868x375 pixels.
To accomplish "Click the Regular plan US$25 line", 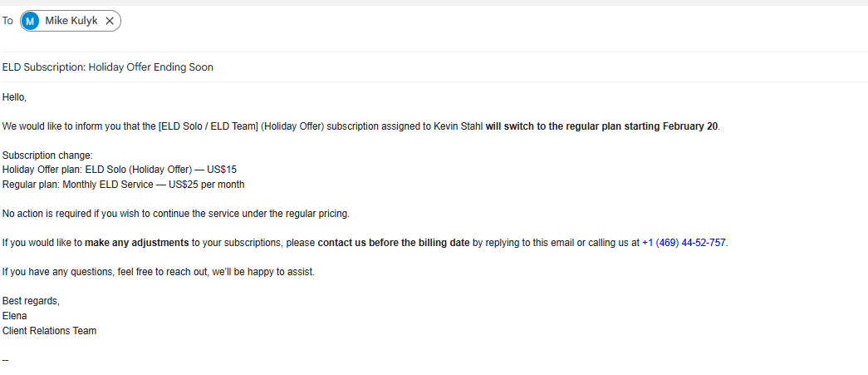I will [123, 185].
